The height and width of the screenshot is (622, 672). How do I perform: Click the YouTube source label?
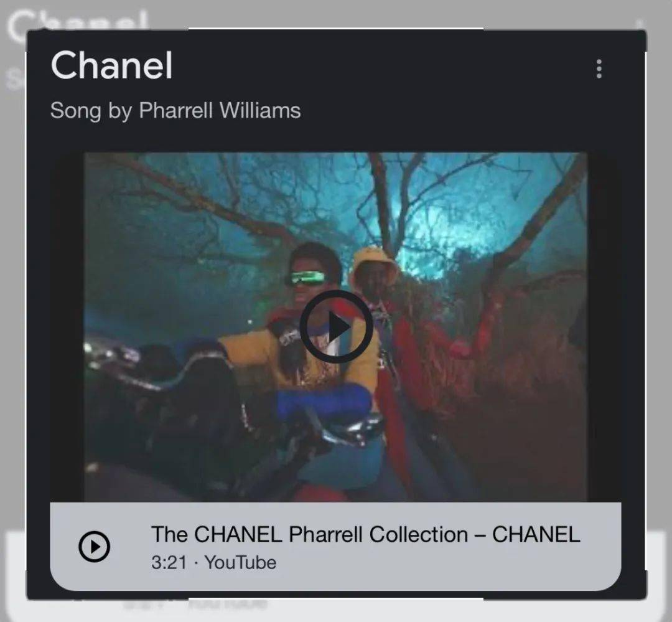click(x=240, y=563)
